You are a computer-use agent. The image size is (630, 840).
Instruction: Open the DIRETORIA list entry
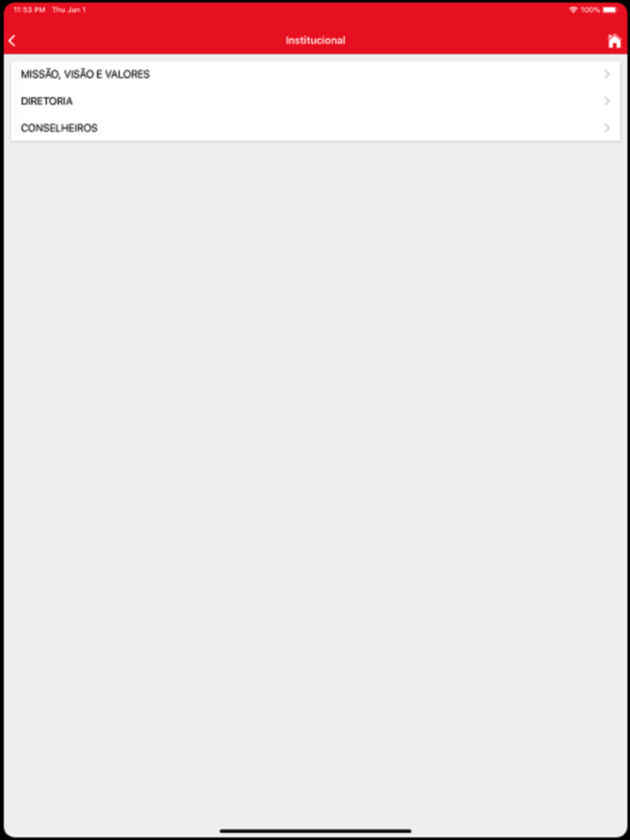316,101
